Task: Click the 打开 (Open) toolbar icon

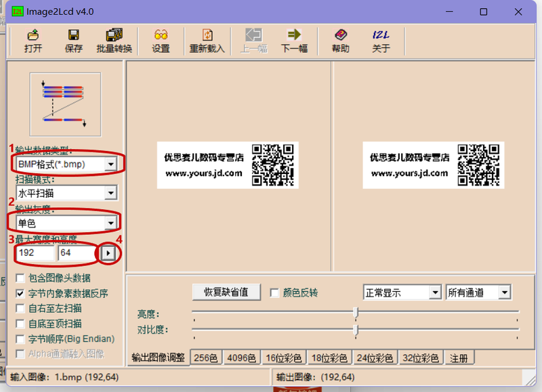Action: (x=33, y=41)
